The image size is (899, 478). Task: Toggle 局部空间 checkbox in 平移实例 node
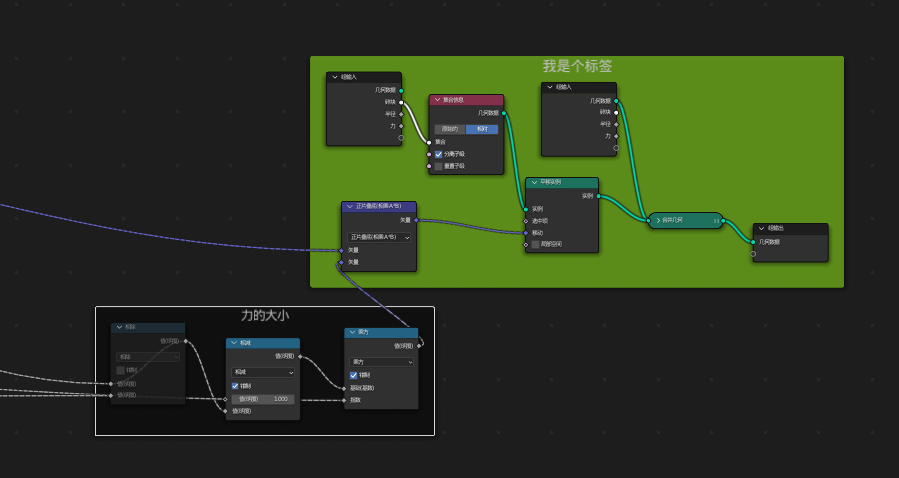[535, 244]
